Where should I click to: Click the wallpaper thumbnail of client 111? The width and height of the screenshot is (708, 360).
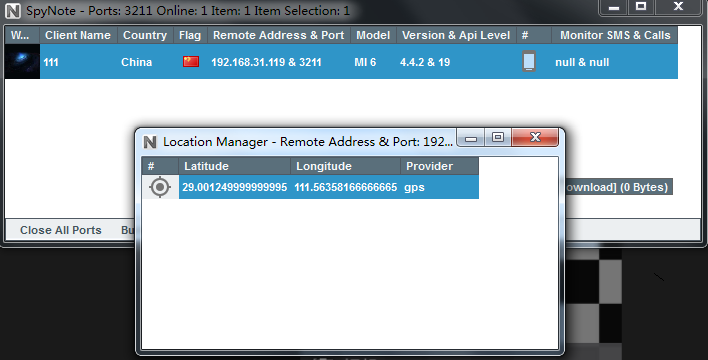point(22,61)
